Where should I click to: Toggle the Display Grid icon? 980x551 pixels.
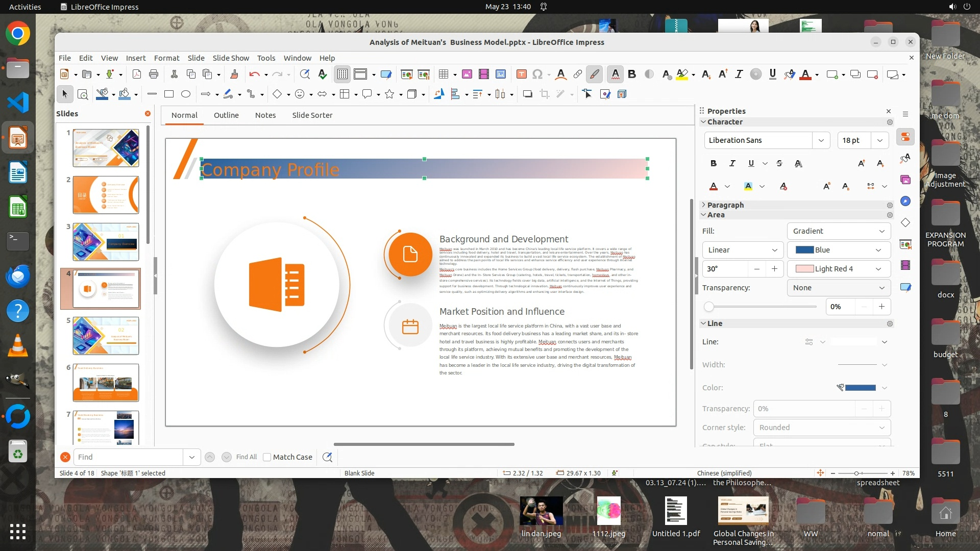342,74
